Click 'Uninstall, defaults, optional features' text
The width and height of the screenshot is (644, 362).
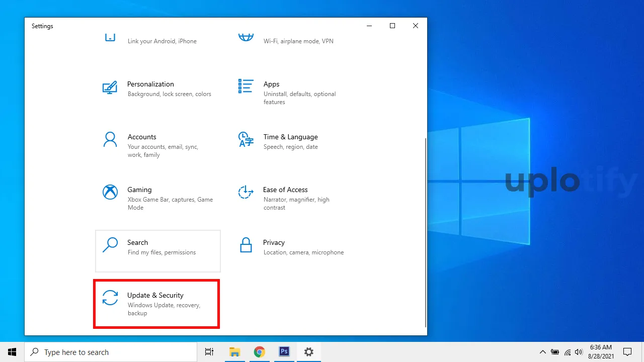coord(300,98)
